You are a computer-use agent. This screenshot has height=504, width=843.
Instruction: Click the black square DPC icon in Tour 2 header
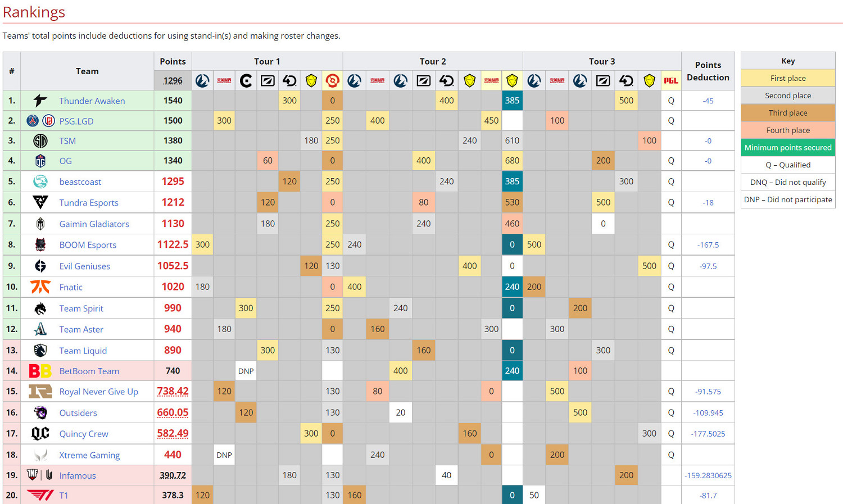[x=423, y=80]
